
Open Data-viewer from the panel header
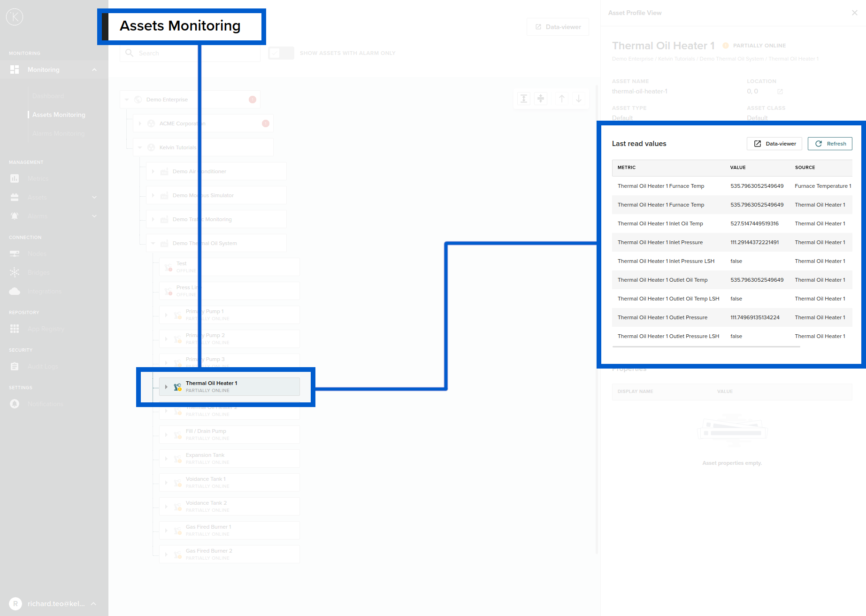tap(774, 144)
